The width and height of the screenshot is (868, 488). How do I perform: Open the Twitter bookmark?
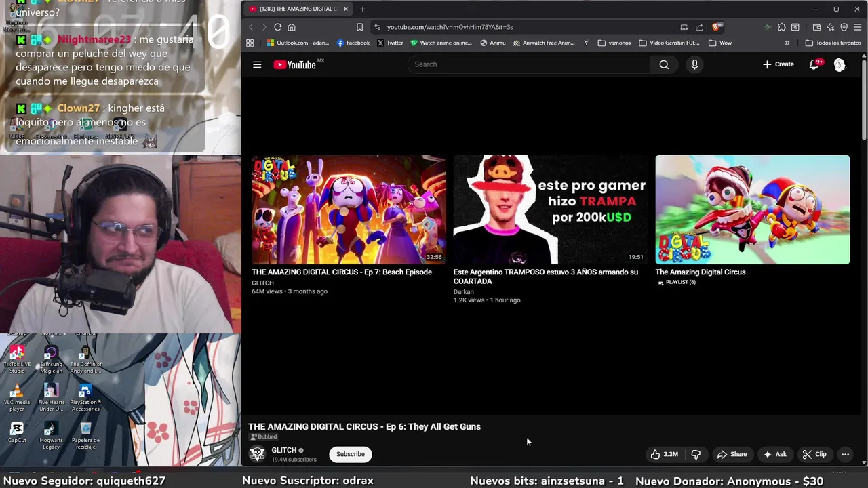pyautogui.click(x=390, y=43)
